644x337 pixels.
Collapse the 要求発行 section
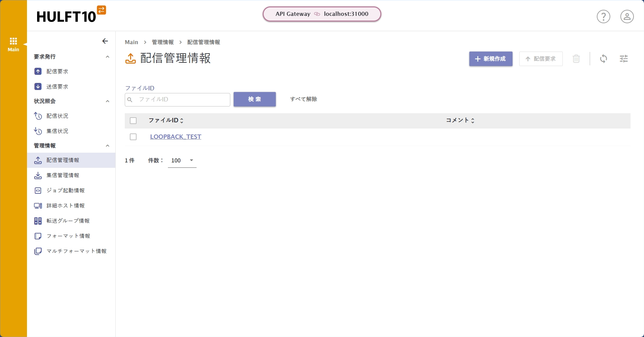[x=107, y=57]
